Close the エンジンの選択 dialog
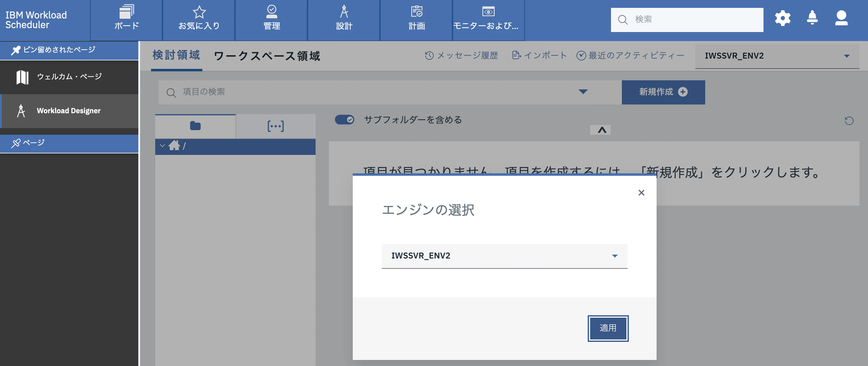This screenshot has width=868, height=366. point(641,192)
